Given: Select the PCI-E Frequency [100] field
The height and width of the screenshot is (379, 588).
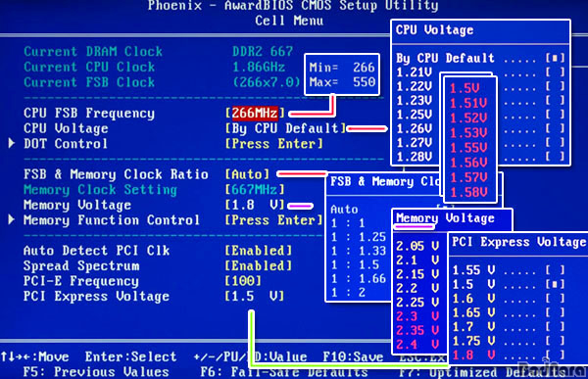Looking at the screenshot, I should click(243, 281).
